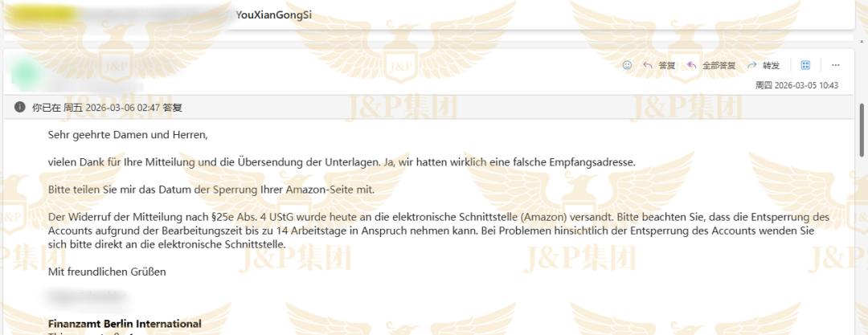Click the 答复 reply button
The width and height of the screenshot is (868, 335).
tap(659, 65)
